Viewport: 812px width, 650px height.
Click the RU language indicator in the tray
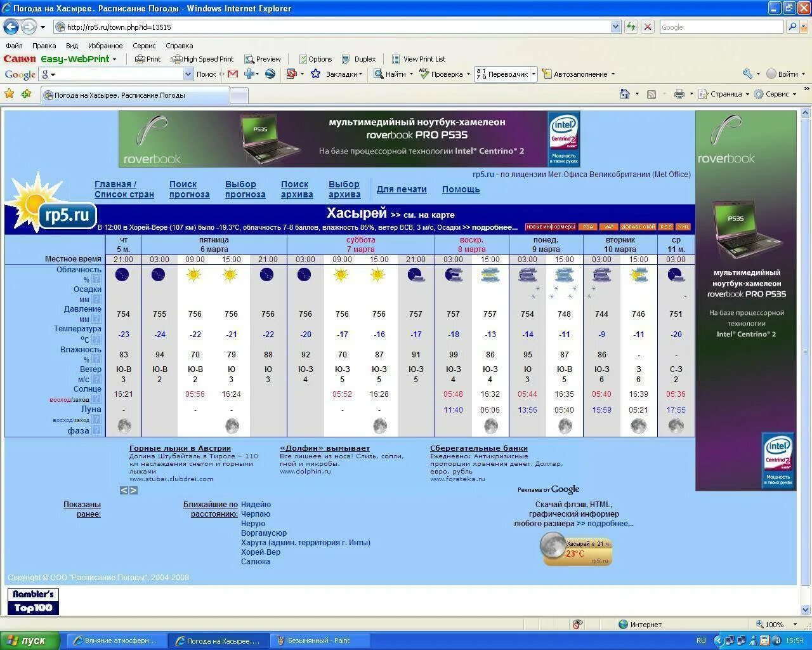701,640
